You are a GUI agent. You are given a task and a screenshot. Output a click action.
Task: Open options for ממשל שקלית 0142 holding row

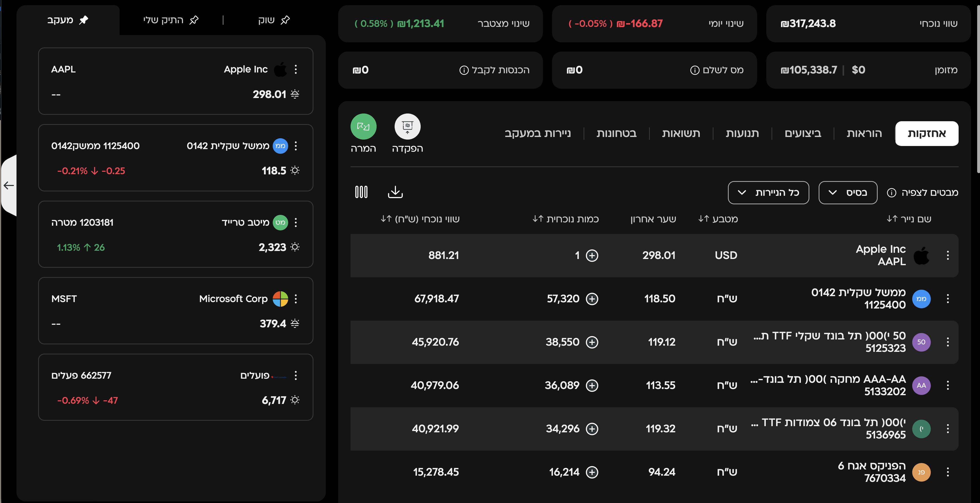948,298
